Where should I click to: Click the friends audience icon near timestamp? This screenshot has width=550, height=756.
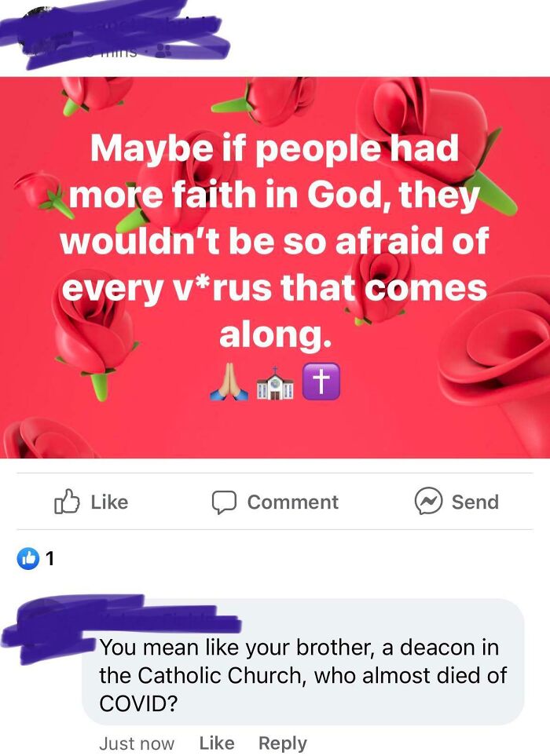(163, 51)
